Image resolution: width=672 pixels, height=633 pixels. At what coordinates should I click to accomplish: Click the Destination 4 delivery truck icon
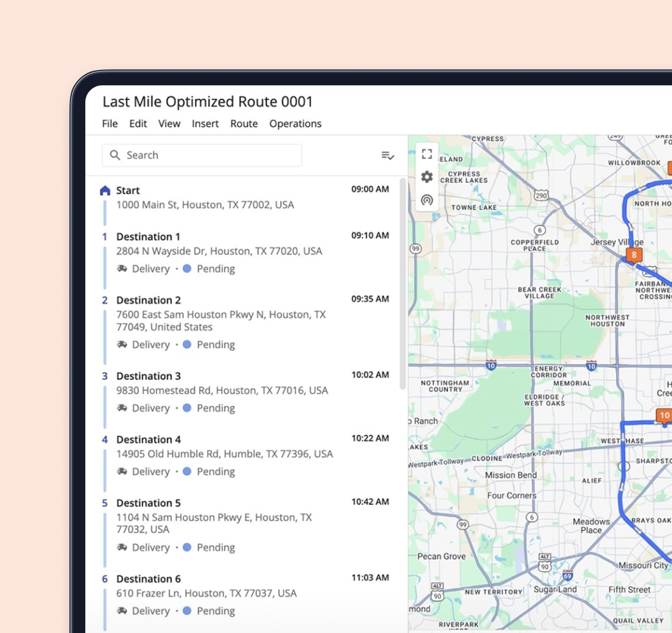click(x=122, y=471)
